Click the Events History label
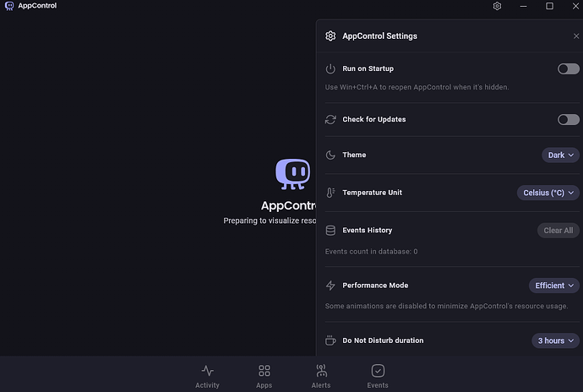This screenshot has width=583, height=392. (367, 231)
